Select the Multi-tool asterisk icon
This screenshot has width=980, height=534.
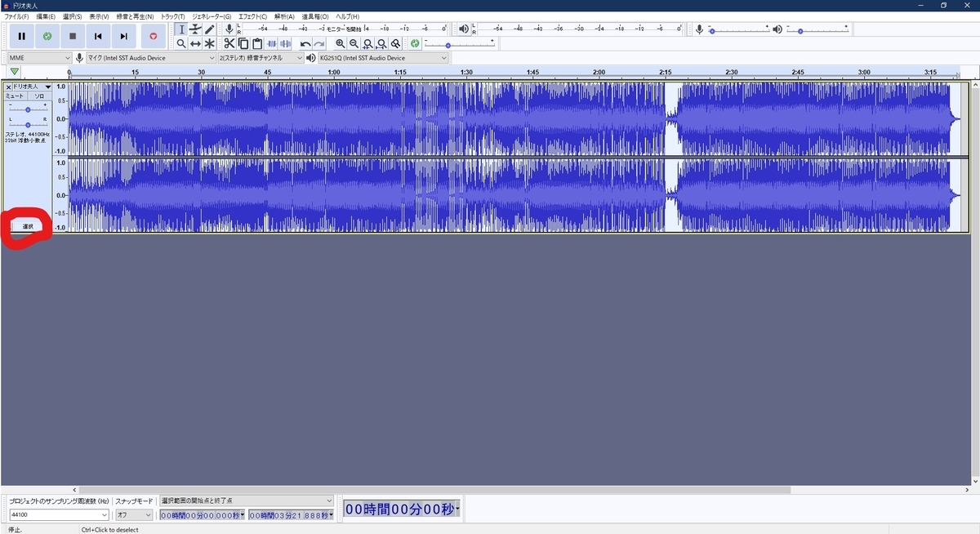point(210,43)
